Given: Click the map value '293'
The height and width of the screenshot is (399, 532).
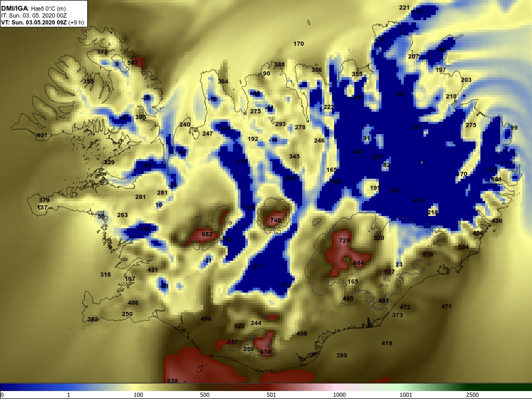Looking at the screenshot, I should [x=280, y=124].
